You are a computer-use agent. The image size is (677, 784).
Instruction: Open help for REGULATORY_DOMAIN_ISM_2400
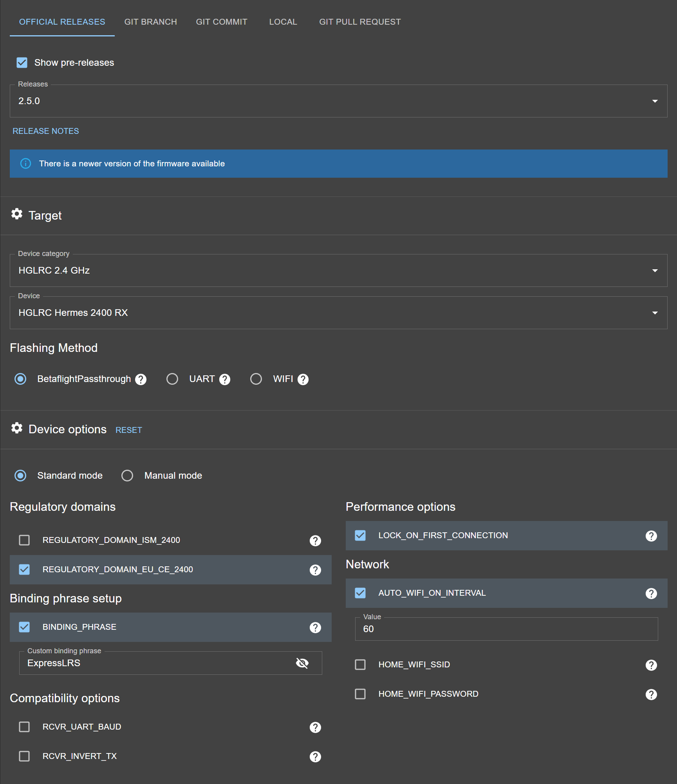pyautogui.click(x=315, y=541)
